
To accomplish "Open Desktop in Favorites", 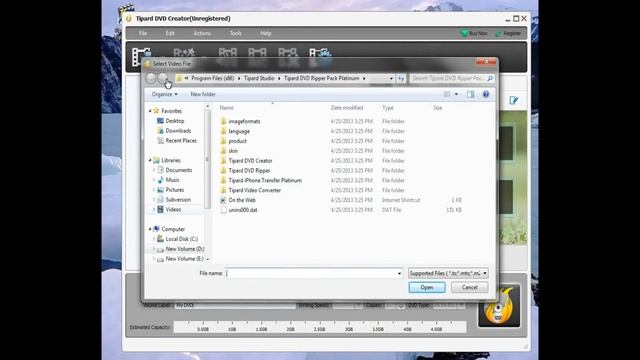I will click(x=175, y=121).
